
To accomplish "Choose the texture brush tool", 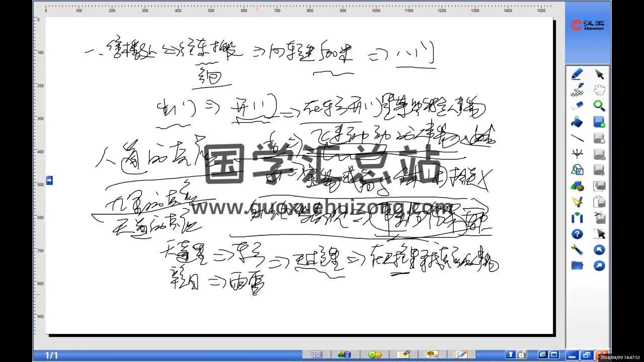I will pyautogui.click(x=577, y=90).
